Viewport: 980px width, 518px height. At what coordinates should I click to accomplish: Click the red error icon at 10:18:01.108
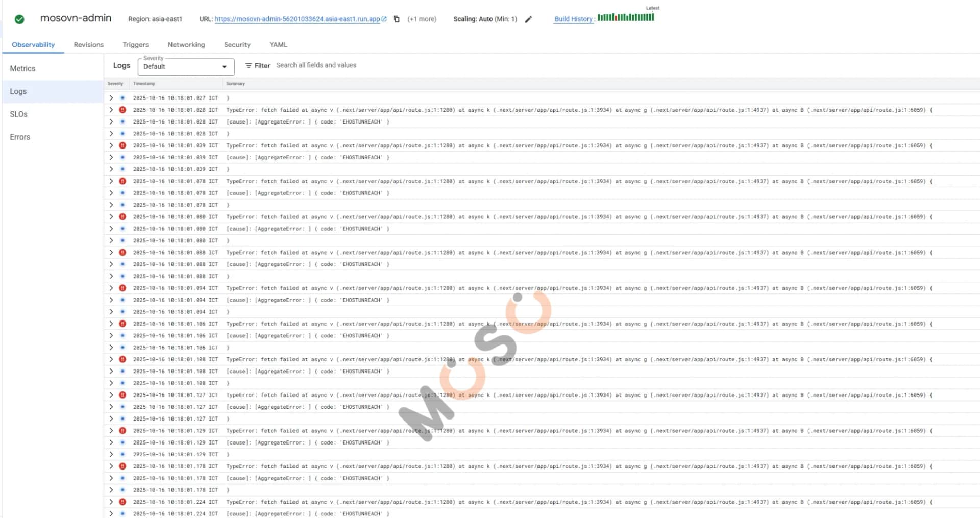(x=122, y=359)
